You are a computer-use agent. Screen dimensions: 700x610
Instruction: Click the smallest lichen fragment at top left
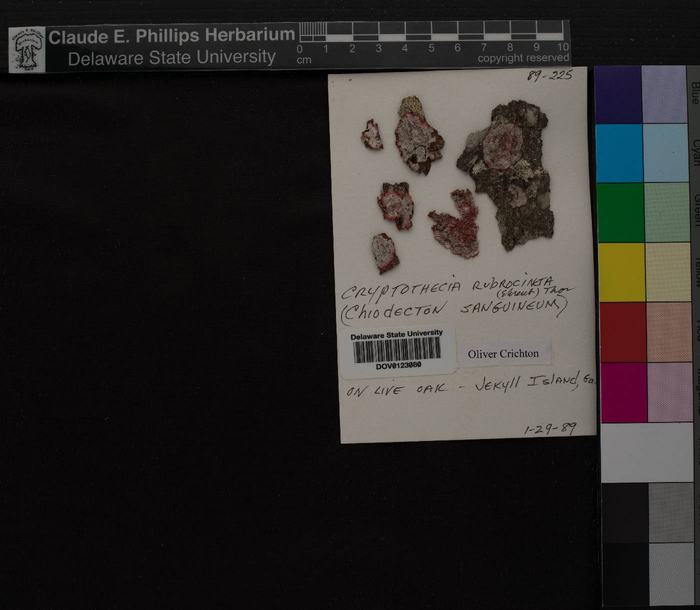372,134
